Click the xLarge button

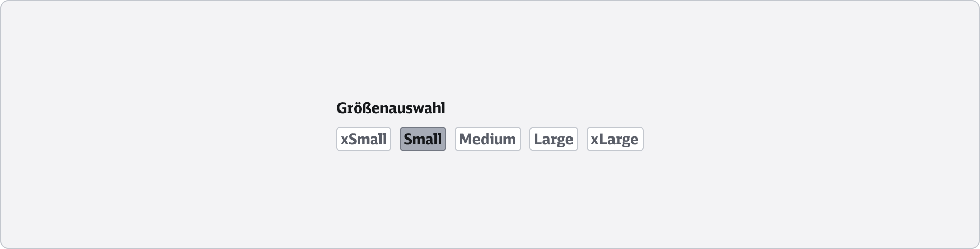coord(615,139)
